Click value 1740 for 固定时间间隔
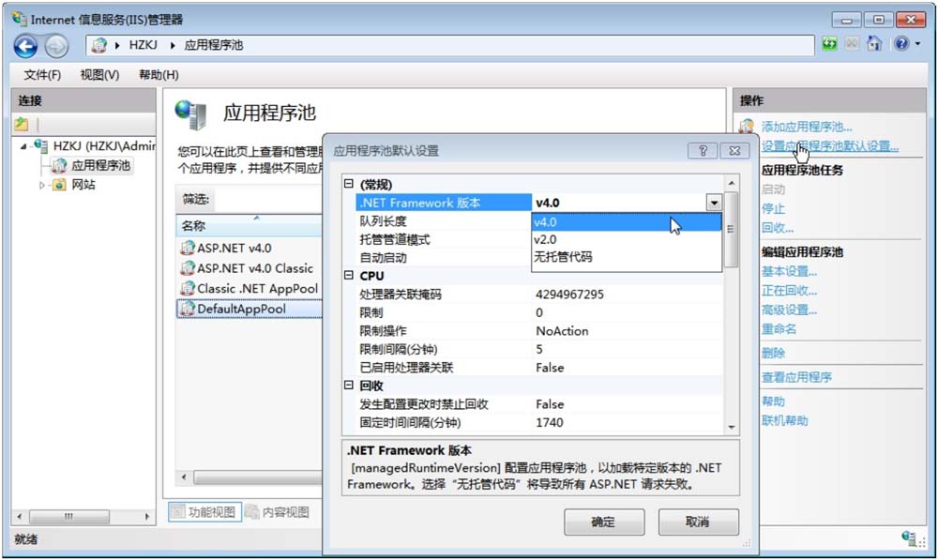938x560 pixels. tap(549, 422)
